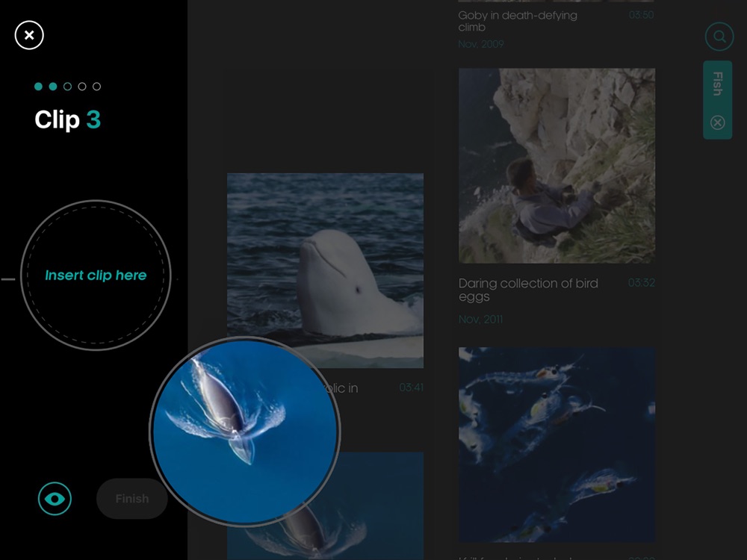747x560 pixels.
Task: Click the Insert clip here drop zone
Action: point(96,276)
